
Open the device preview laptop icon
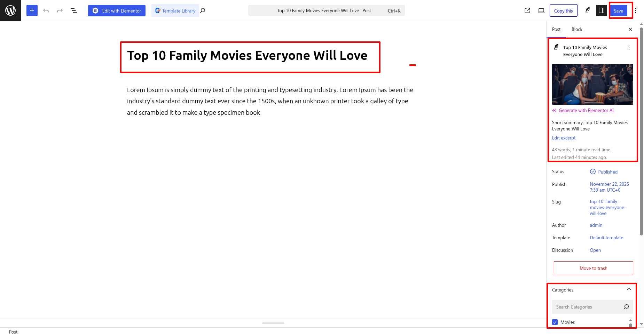pyautogui.click(x=541, y=10)
